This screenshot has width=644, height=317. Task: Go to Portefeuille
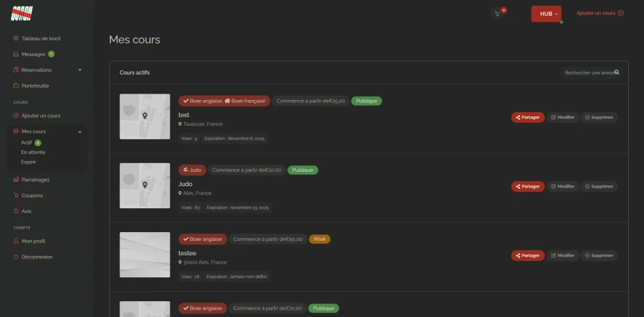pos(35,86)
